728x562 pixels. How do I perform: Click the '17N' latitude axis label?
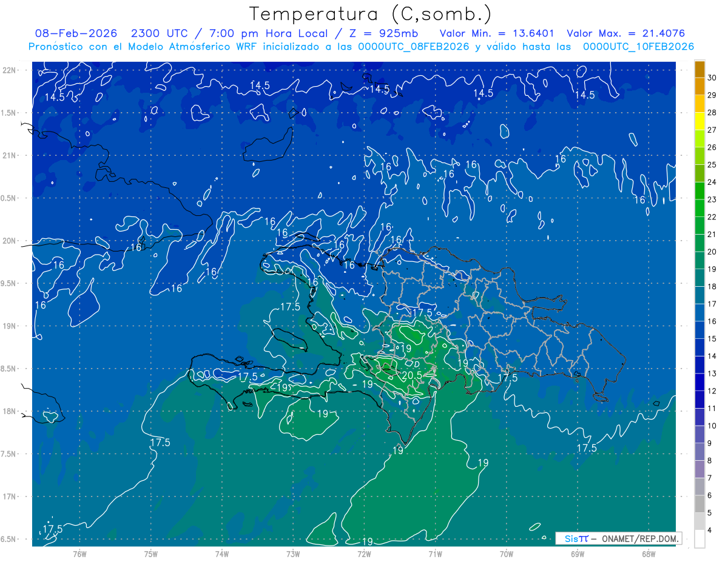pyautogui.click(x=9, y=497)
